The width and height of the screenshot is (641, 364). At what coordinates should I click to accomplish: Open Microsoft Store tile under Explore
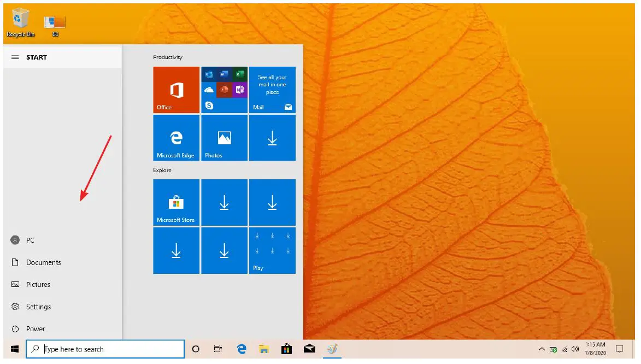click(x=176, y=202)
